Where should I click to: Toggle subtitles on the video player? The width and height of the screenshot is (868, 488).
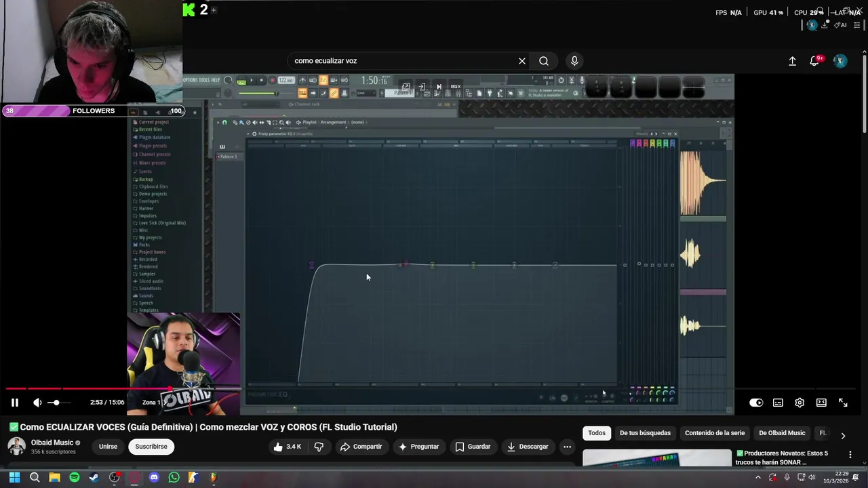pyautogui.click(x=778, y=403)
